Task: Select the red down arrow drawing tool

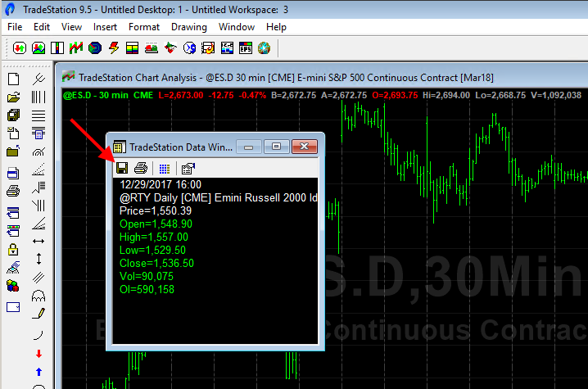Action: point(38,354)
